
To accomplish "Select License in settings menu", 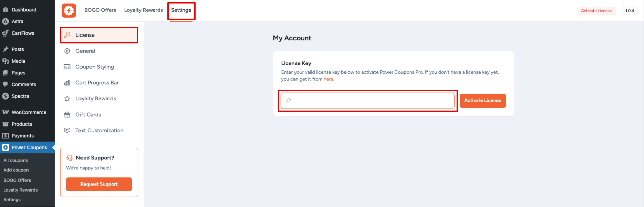I will (99, 35).
